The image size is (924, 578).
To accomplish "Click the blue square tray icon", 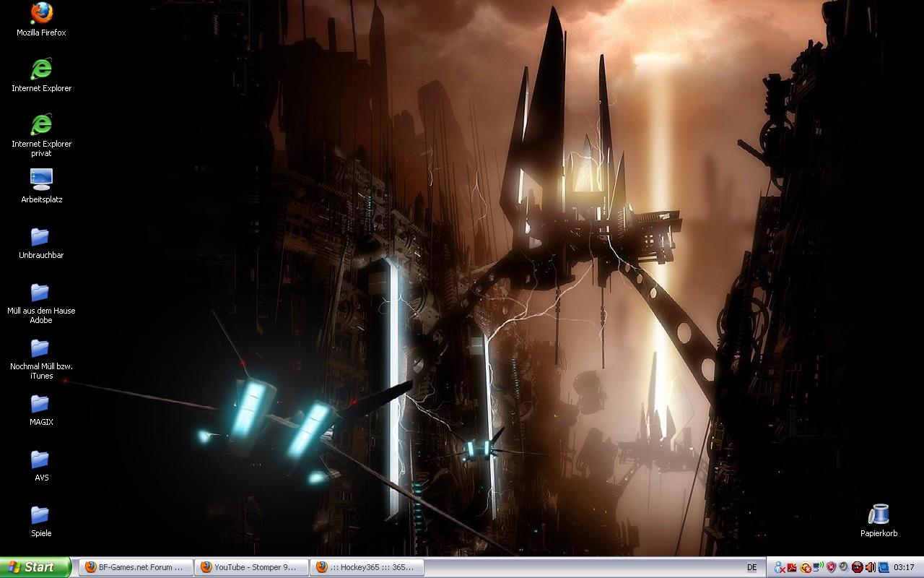I will [x=884, y=567].
